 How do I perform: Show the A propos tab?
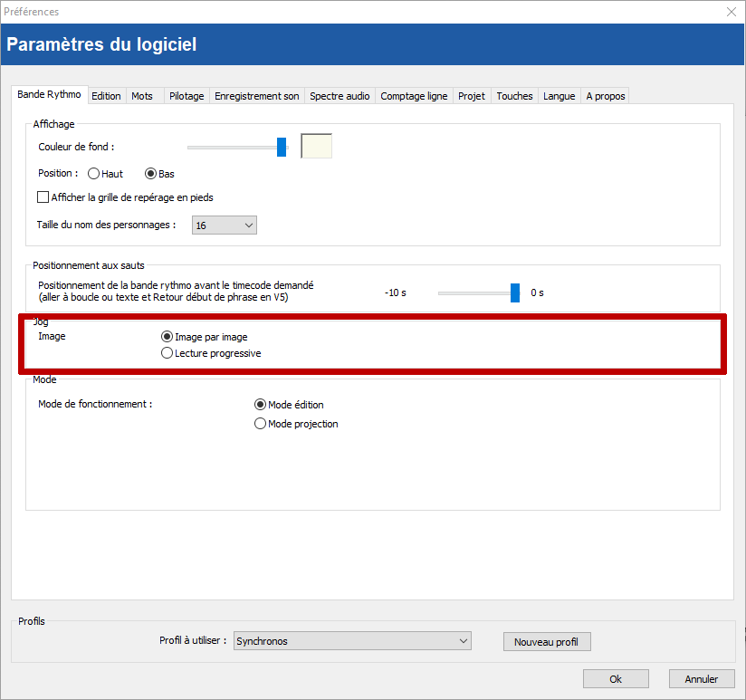[606, 96]
